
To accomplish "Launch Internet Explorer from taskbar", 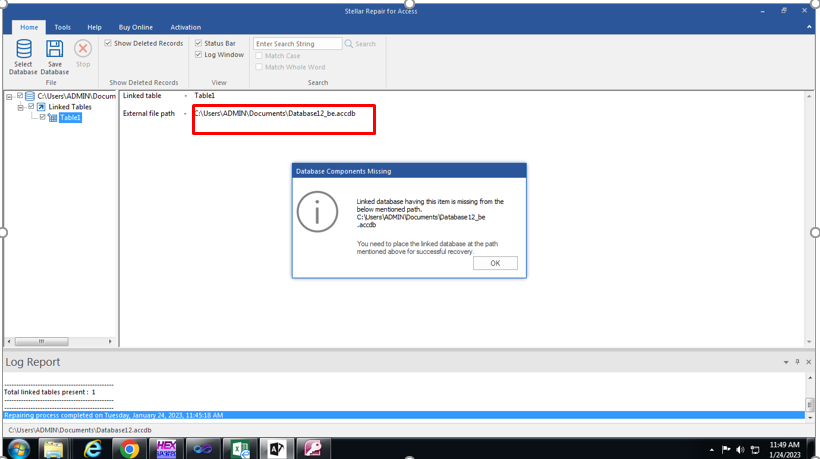I will [x=93, y=449].
